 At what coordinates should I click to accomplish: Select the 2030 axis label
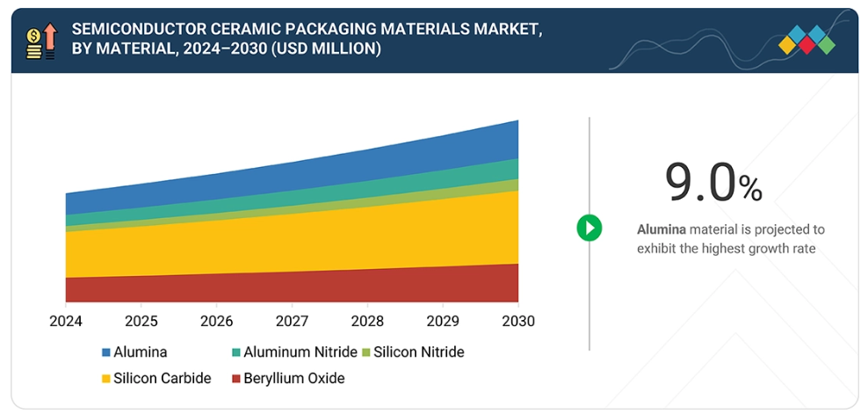517,322
